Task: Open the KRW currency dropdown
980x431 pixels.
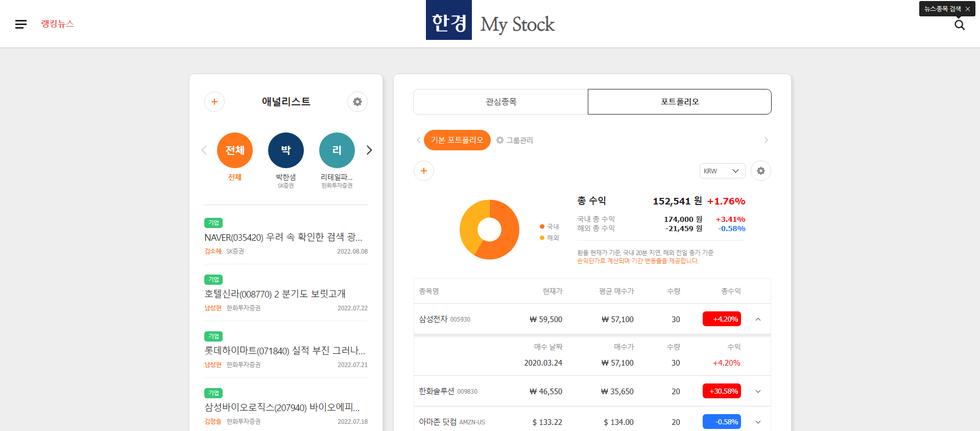Action: 722,171
